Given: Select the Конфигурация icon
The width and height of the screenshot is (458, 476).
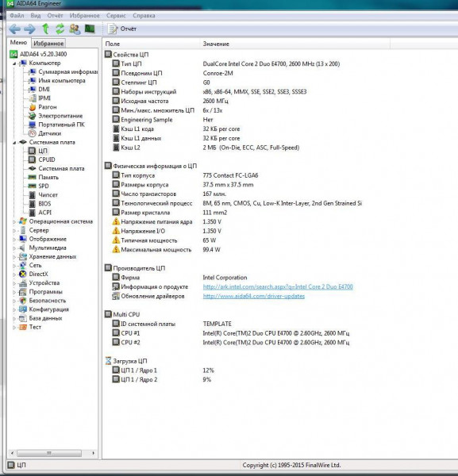Looking at the screenshot, I should [x=23, y=309].
